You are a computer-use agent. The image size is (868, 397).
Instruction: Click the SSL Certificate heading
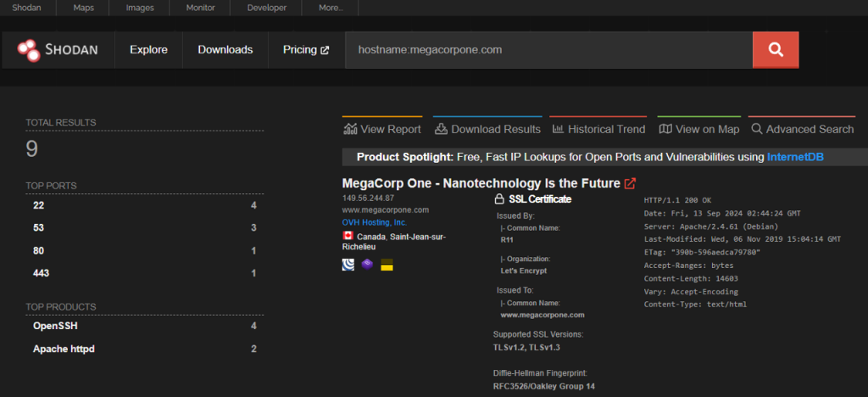click(x=539, y=199)
